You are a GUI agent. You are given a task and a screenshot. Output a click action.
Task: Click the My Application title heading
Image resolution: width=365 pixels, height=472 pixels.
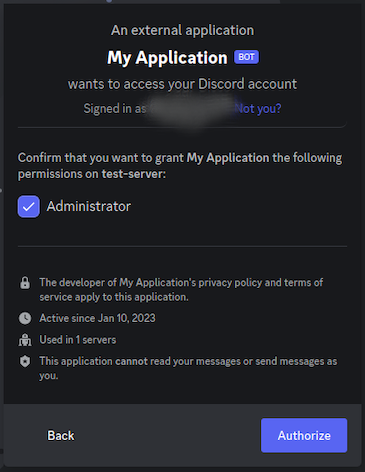pos(167,58)
